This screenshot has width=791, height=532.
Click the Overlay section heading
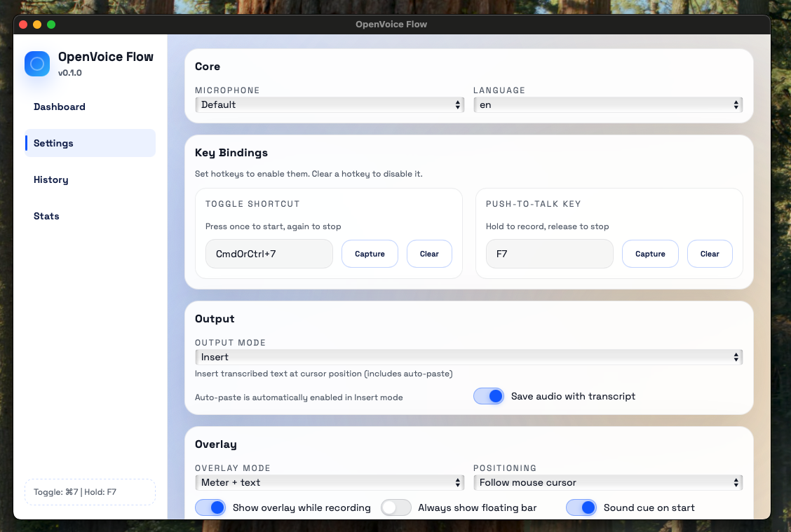coord(215,444)
